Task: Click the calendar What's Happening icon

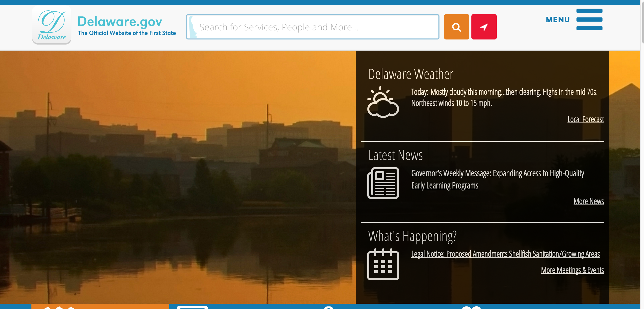Action: pos(383,264)
